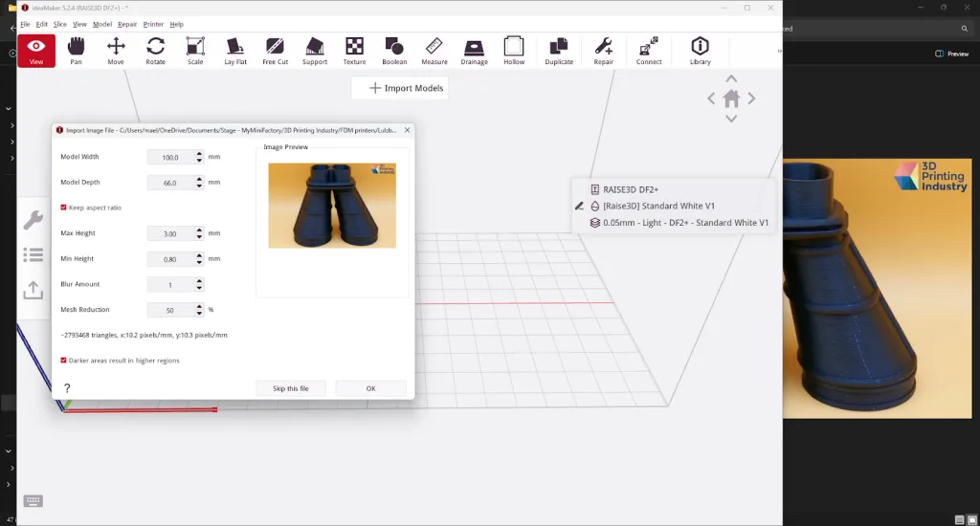Toggle Keep aspect ratio checkbox
The image size is (980, 526).
click(63, 208)
